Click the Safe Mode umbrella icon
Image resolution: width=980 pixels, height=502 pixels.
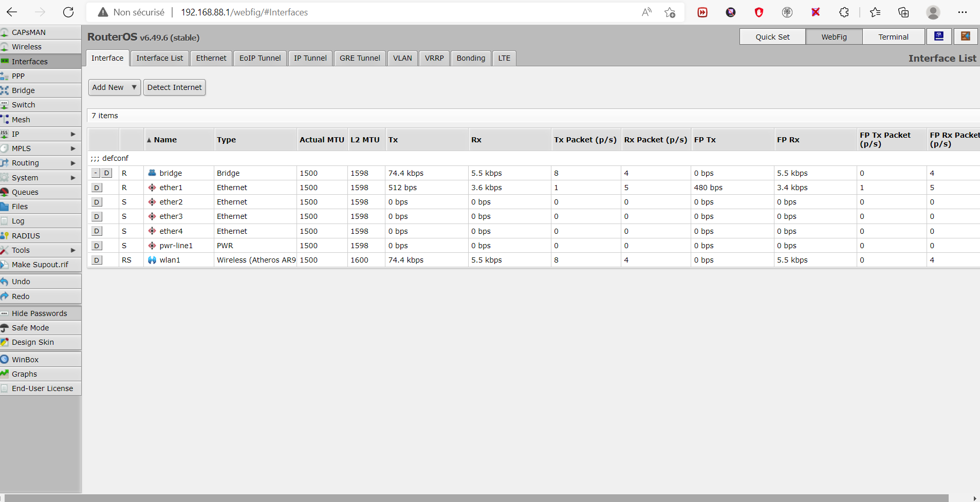(x=5, y=328)
